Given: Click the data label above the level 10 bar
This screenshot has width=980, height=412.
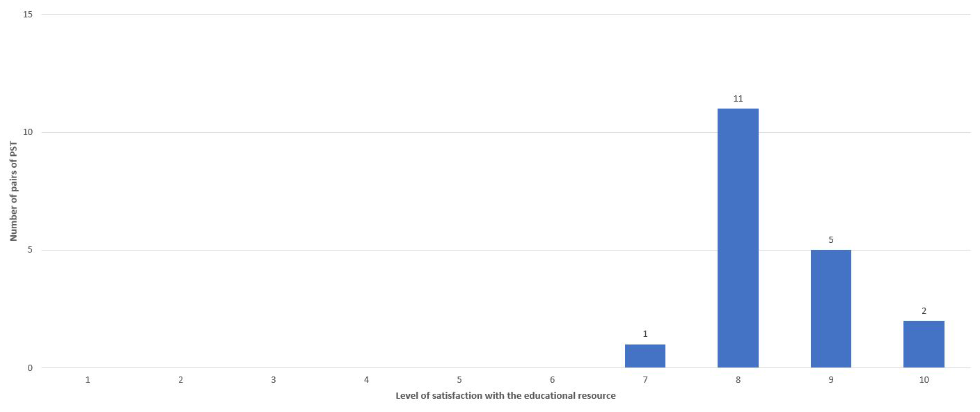Looking at the screenshot, I should 924,311.
